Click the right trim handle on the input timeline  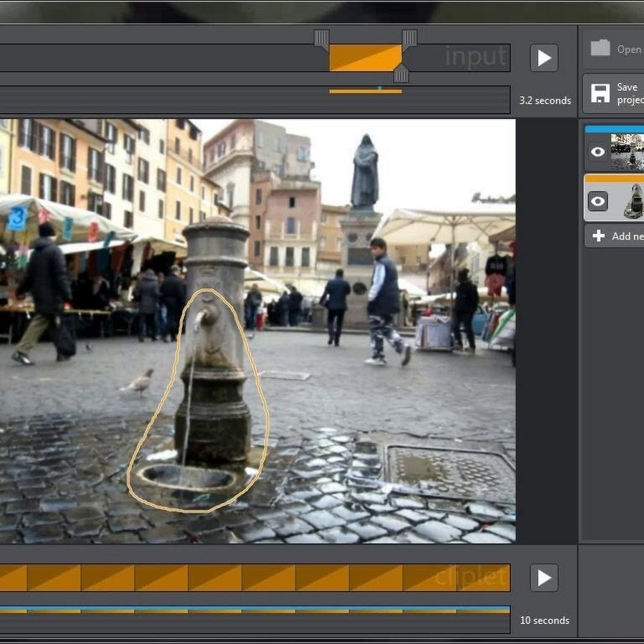pyautogui.click(x=409, y=38)
